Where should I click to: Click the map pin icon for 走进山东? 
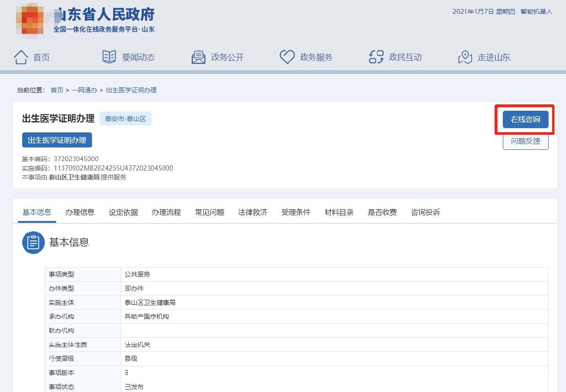(x=465, y=57)
